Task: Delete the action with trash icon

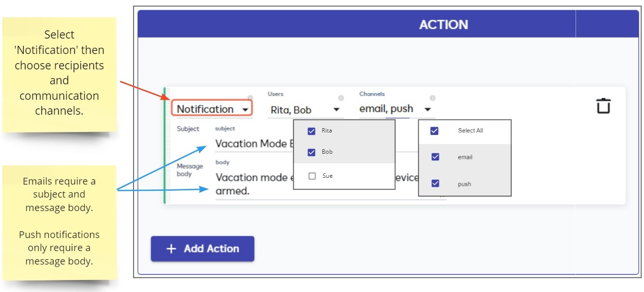Action: 603,106
